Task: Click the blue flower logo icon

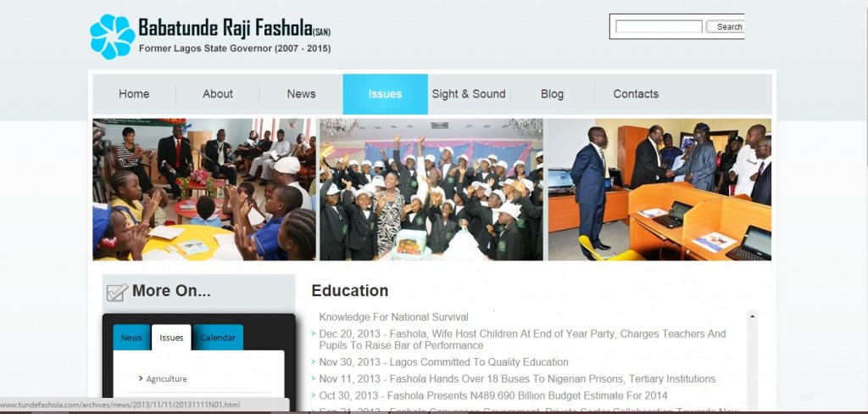Action: coord(113,36)
